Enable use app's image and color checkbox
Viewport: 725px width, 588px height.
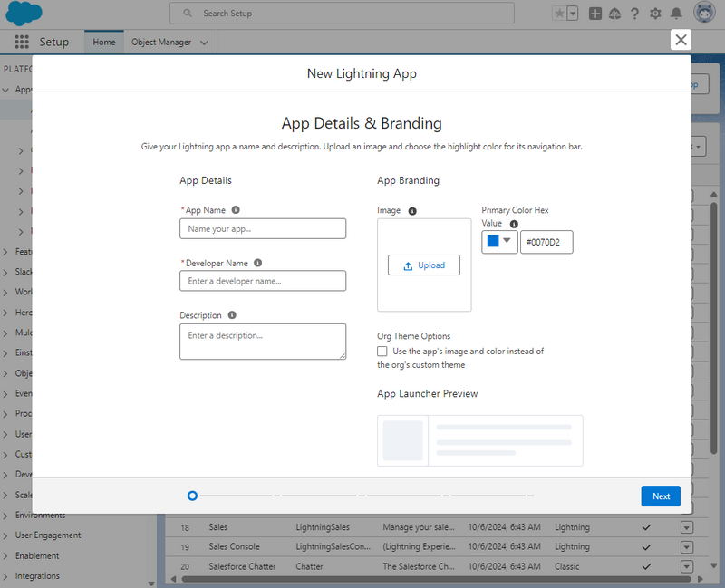pyautogui.click(x=382, y=352)
